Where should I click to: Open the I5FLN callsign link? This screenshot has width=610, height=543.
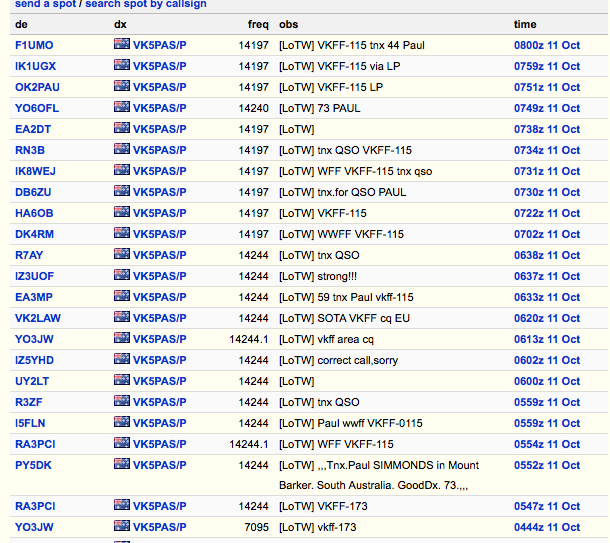[x=31, y=423]
